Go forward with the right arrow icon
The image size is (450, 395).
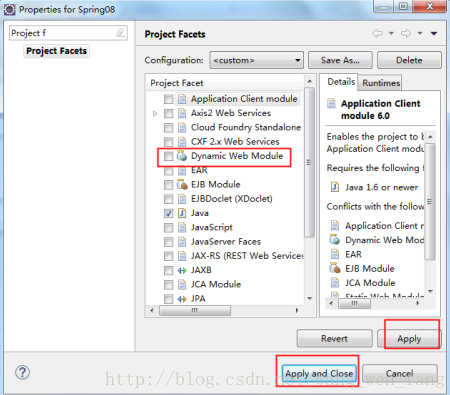pos(406,33)
